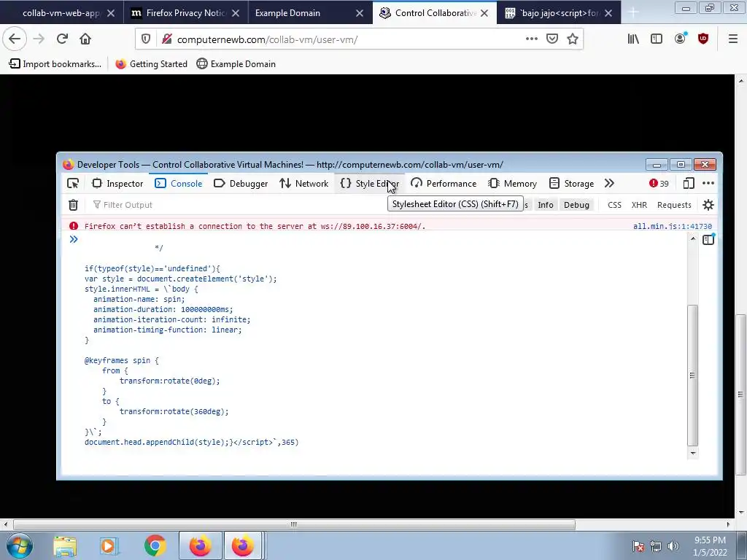
Task: Open the Debugger tab
Action: [241, 183]
